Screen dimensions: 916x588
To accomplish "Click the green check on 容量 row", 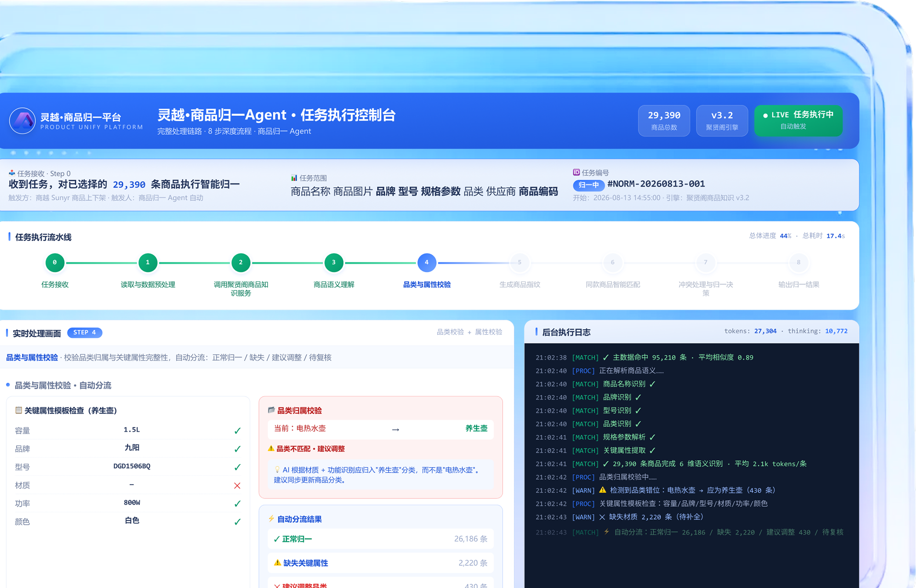I will 237,431.
